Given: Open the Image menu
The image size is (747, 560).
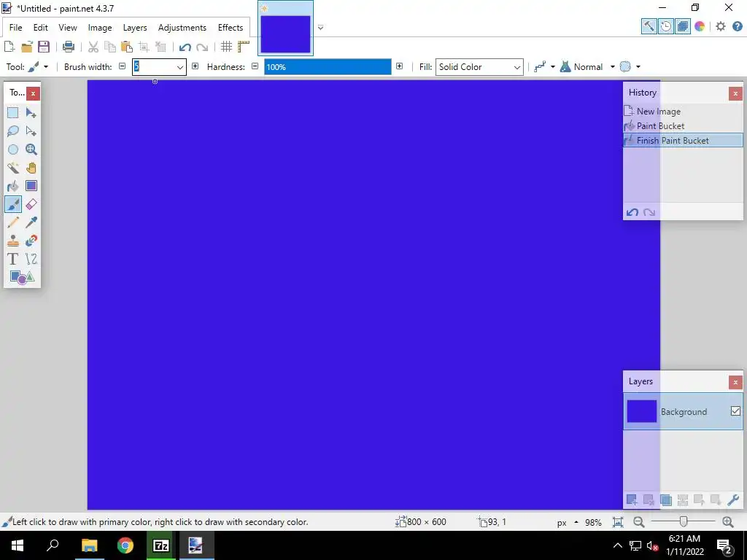Looking at the screenshot, I should click(x=99, y=28).
